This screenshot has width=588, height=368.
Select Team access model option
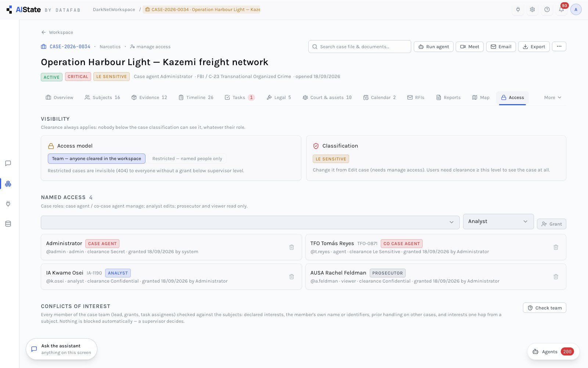pos(97,159)
